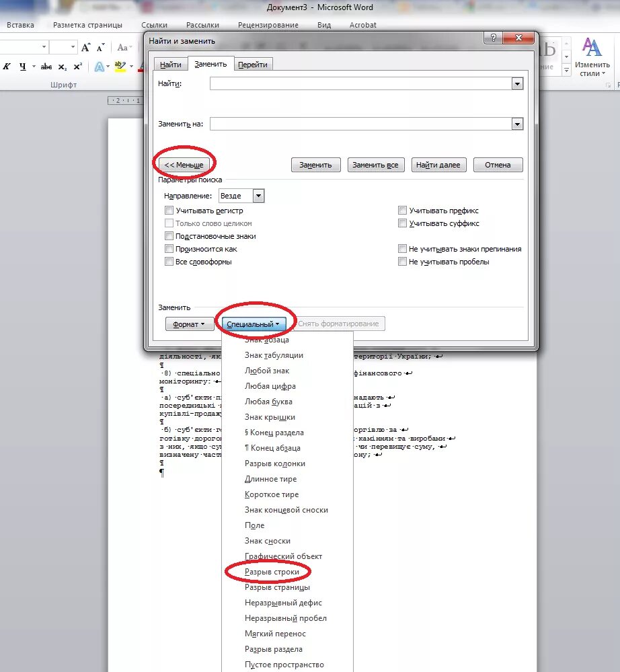Apply superscript (x²) formatting
Viewport: 620px width, 672px height.
(77, 67)
